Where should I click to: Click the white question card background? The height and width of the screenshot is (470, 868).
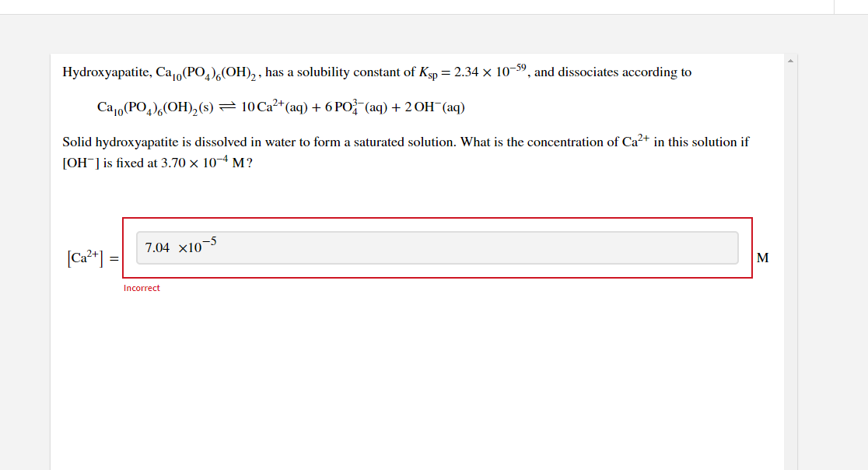point(428,374)
